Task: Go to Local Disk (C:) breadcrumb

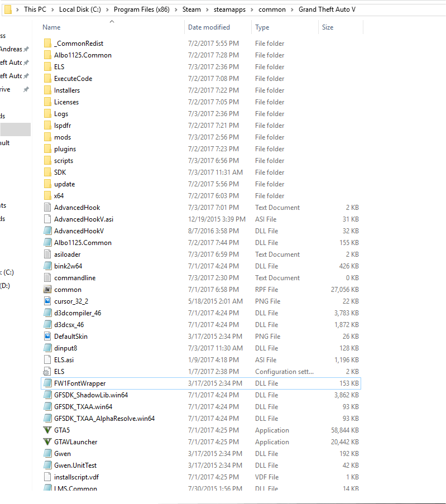Action: (x=80, y=9)
